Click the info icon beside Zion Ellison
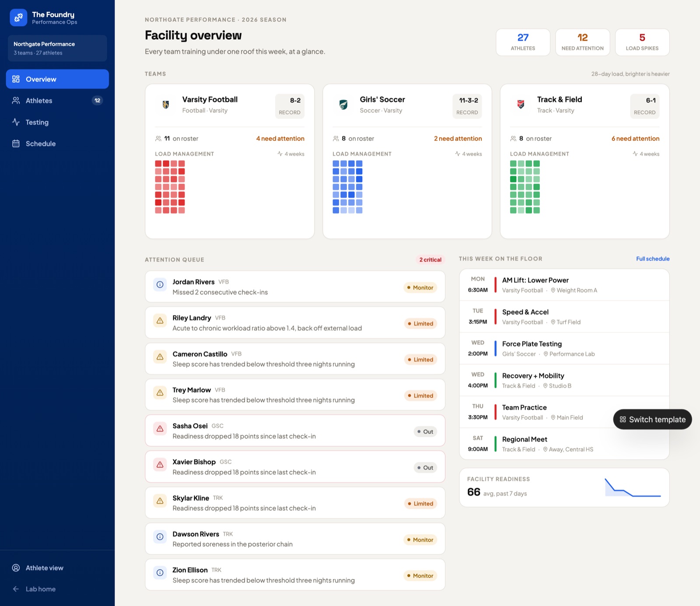The height and width of the screenshot is (606, 700). (x=160, y=573)
